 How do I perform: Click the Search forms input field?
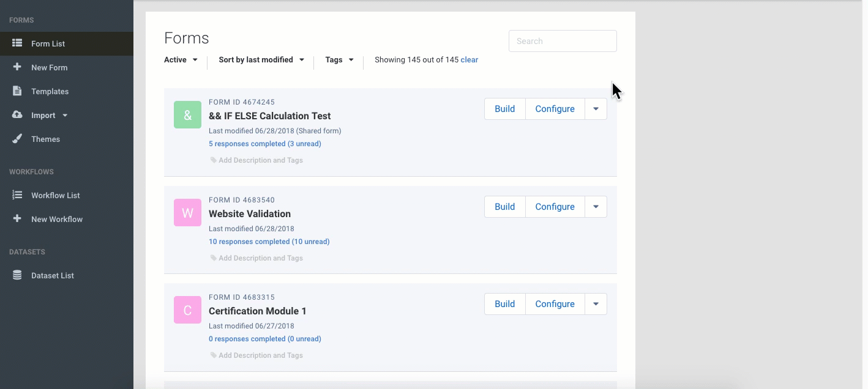(x=563, y=41)
